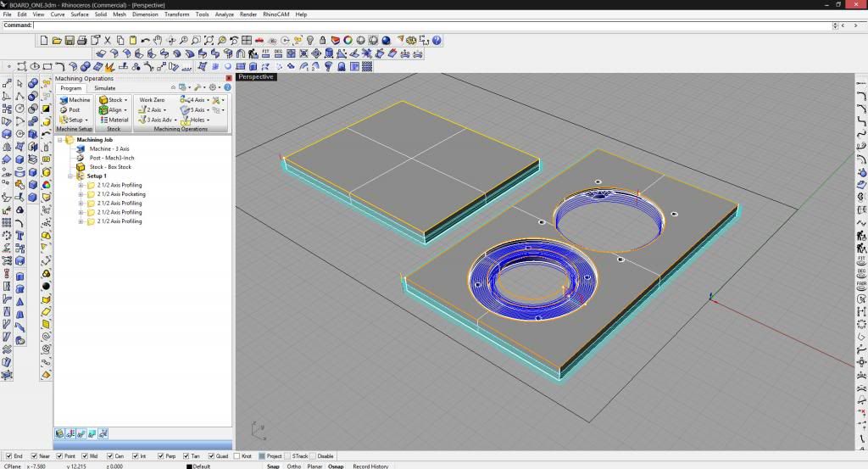Toggle the Quad osnap checkbox
Screen dimensions: 868x469
tap(211, 456)
